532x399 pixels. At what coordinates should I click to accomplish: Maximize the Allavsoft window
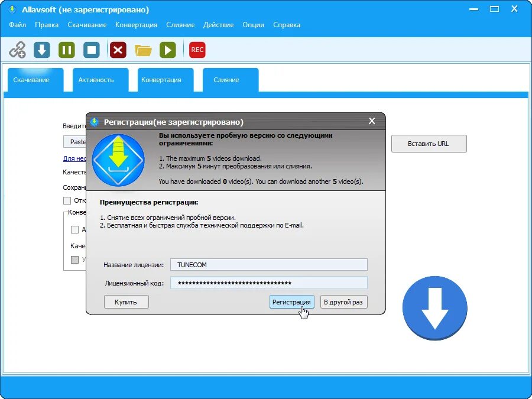coord(494,9)
